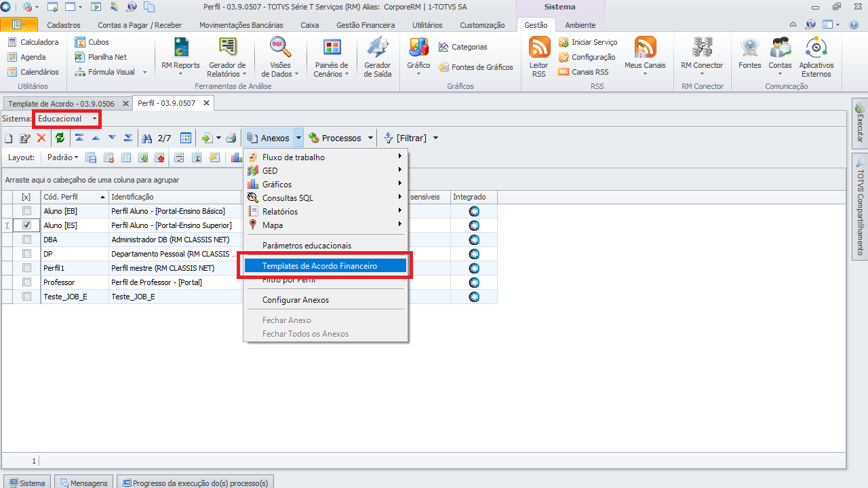Open the TOTVS Compartilhamento side panel
Viewport: 868px width, 488px height.
860,207
